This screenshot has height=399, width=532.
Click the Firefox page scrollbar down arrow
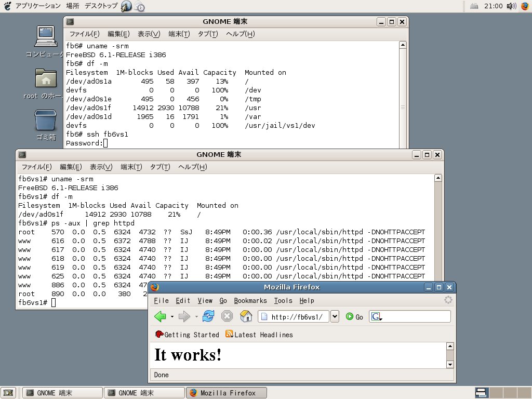tap(450, 365)
